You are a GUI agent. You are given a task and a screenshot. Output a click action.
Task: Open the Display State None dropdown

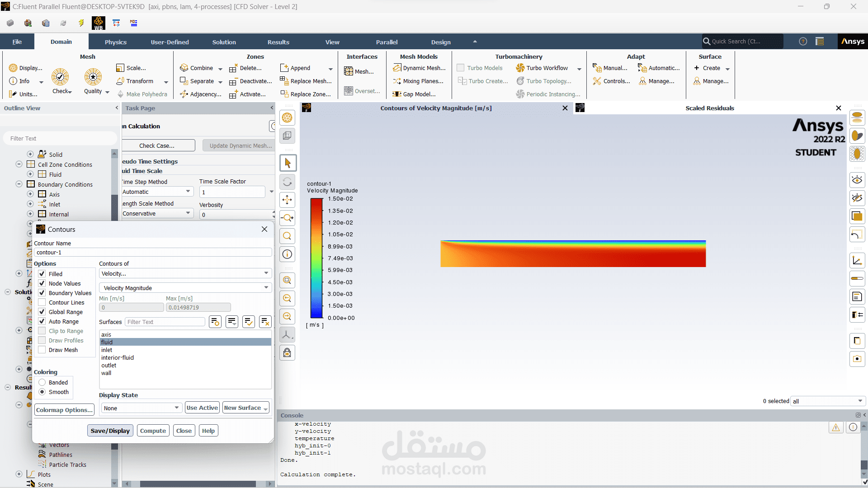(141, 408)
